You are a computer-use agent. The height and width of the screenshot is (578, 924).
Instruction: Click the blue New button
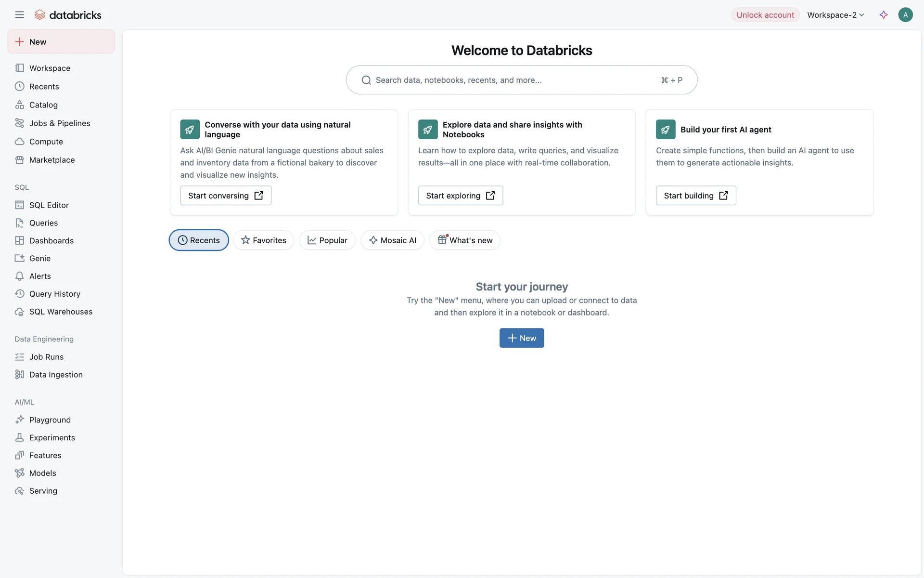point(522,338)
